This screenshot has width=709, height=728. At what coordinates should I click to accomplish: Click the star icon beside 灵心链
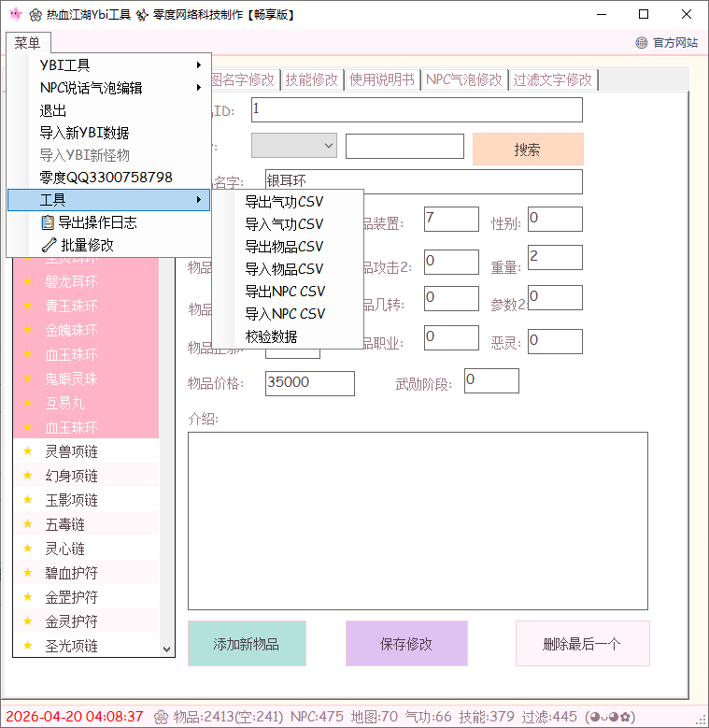coord(28,549)
